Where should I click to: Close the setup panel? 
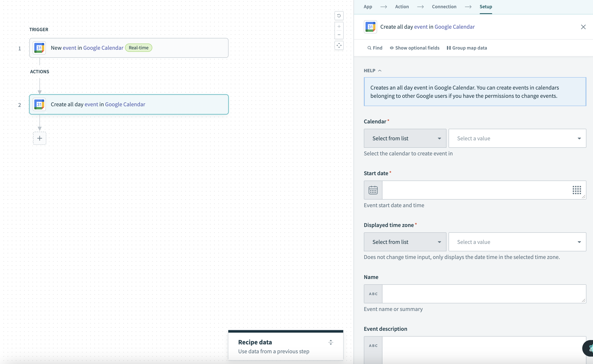click(583, 27)
